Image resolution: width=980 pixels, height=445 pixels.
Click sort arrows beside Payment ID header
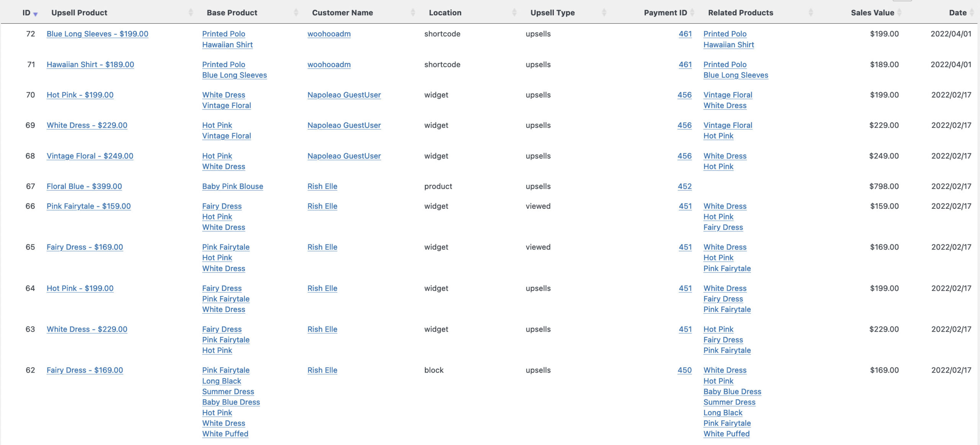[692, 13]
